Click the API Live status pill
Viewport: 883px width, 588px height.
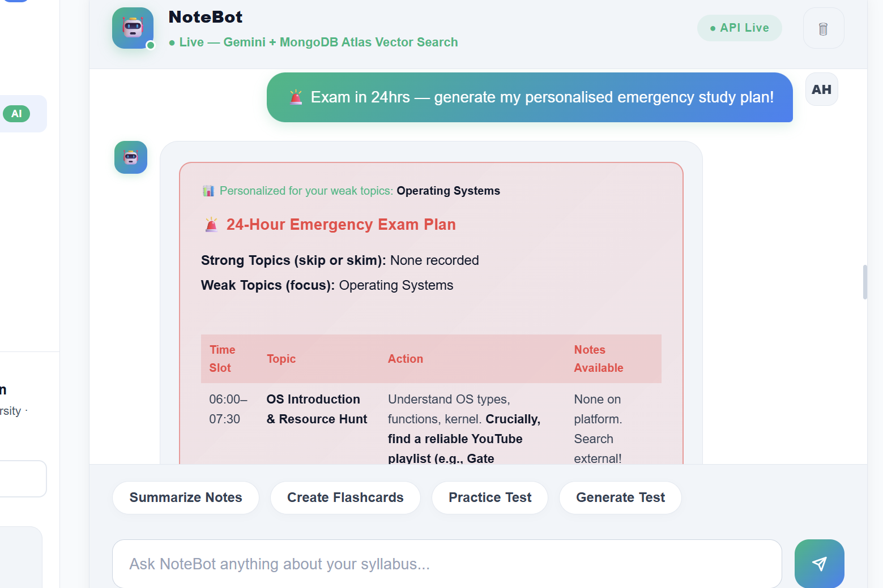click(739, 28)
